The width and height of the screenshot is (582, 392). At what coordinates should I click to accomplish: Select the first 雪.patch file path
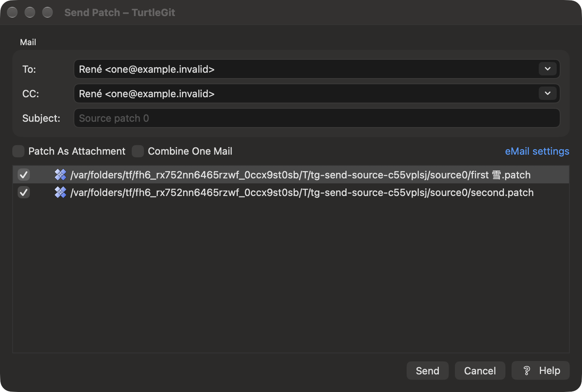(301, 175)
